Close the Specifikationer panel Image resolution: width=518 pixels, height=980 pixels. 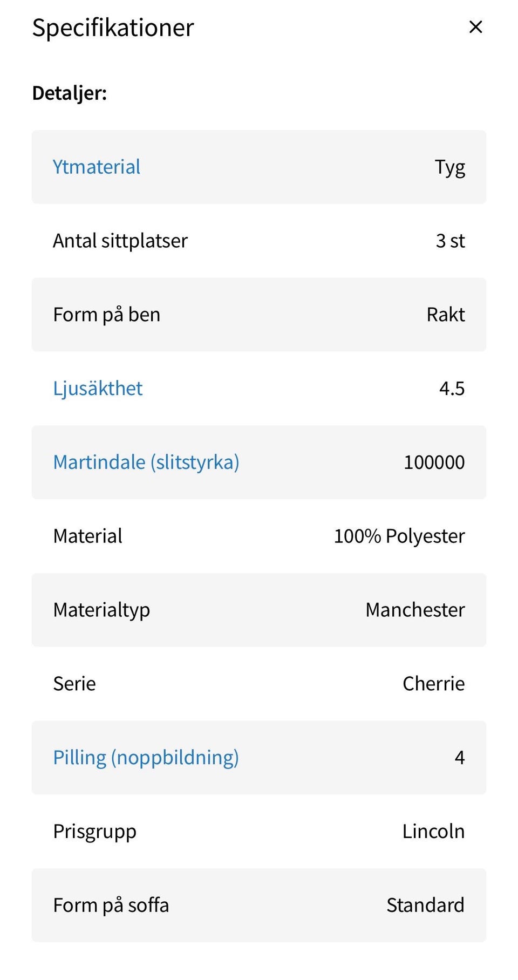click(x=475, y=27)
